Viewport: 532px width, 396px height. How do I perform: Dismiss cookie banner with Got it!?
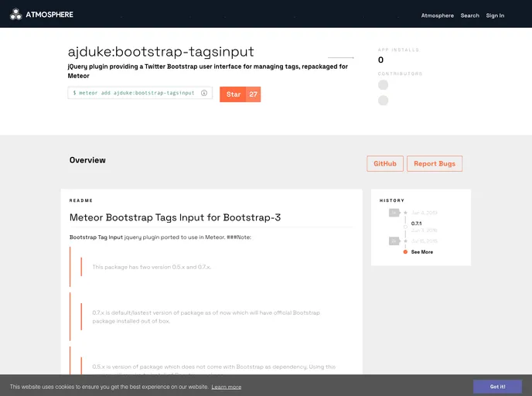click(497, 387)
